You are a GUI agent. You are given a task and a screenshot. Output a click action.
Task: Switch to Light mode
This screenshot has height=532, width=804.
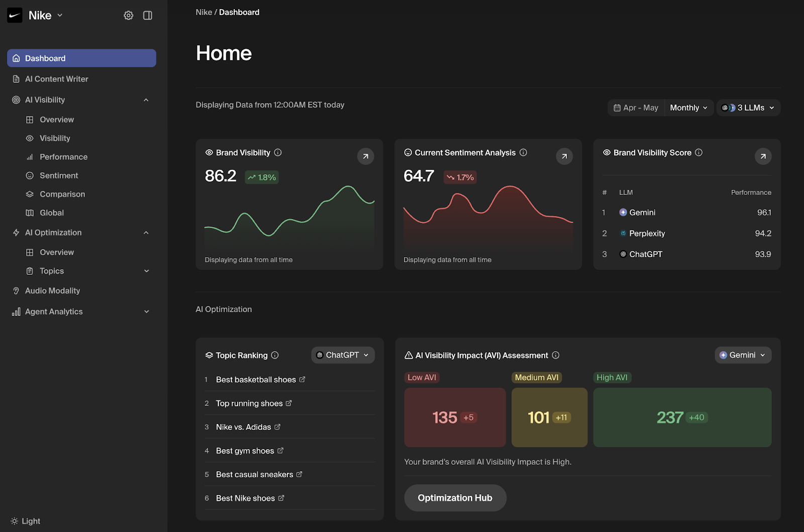pyautogui.click(x=25, y=521)
